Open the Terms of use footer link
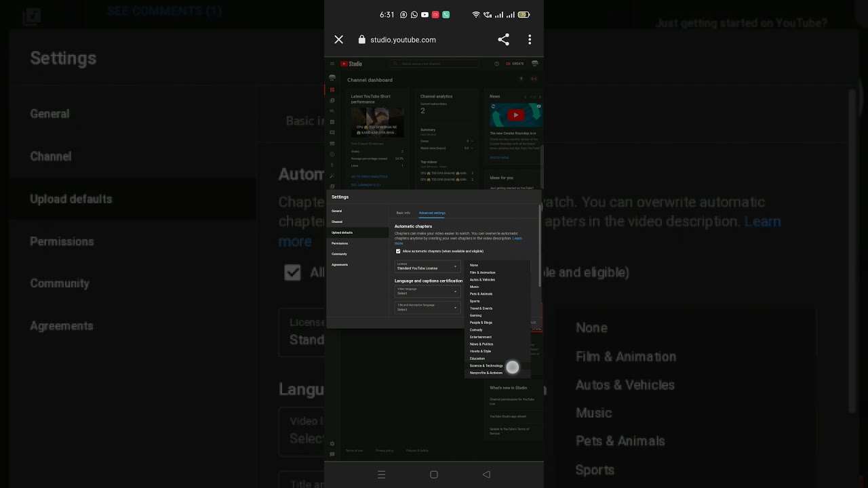 (355, 451)
